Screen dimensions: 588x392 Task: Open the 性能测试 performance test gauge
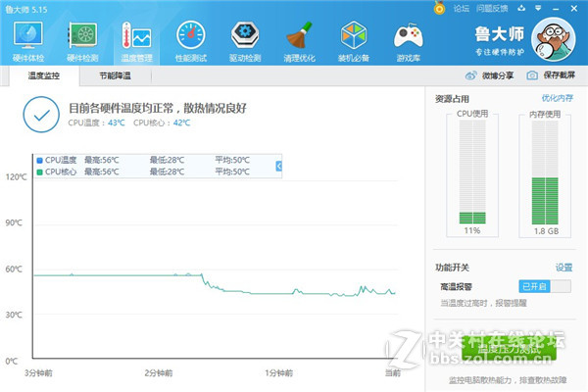point(191,41)
